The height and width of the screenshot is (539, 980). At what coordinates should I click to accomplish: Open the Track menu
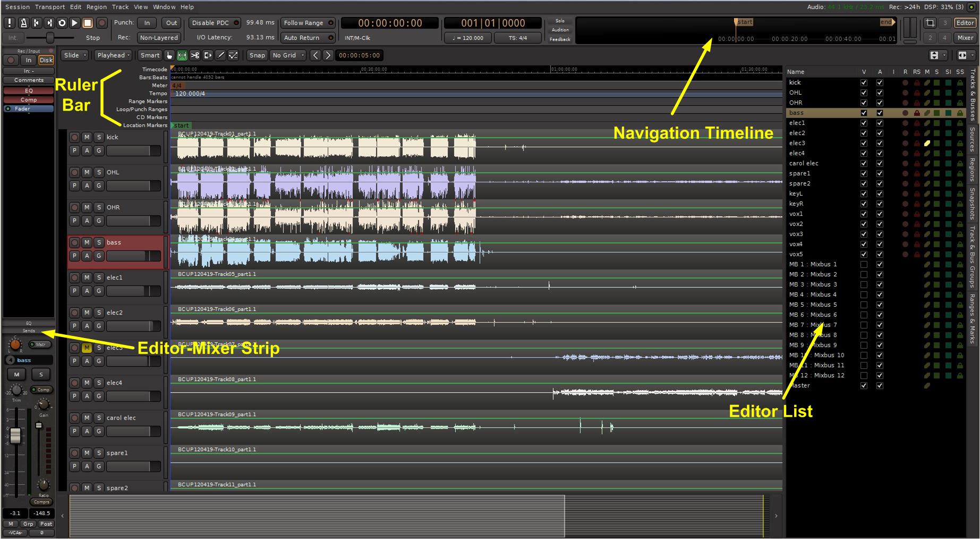[x=120, y=7]
